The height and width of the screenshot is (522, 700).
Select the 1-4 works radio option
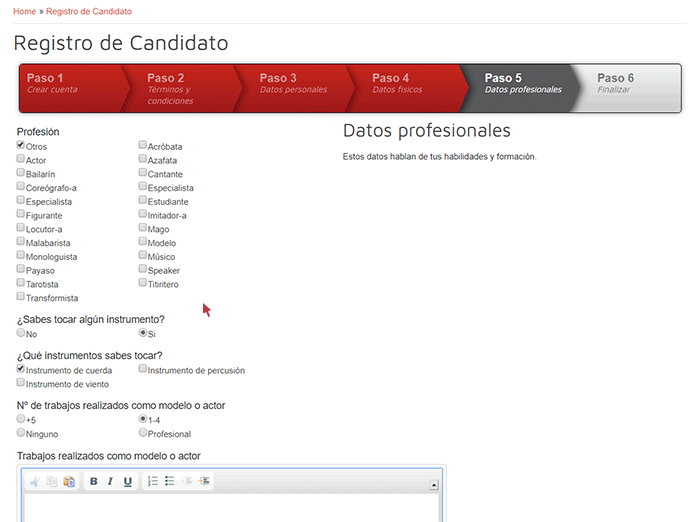click(143, 419)
